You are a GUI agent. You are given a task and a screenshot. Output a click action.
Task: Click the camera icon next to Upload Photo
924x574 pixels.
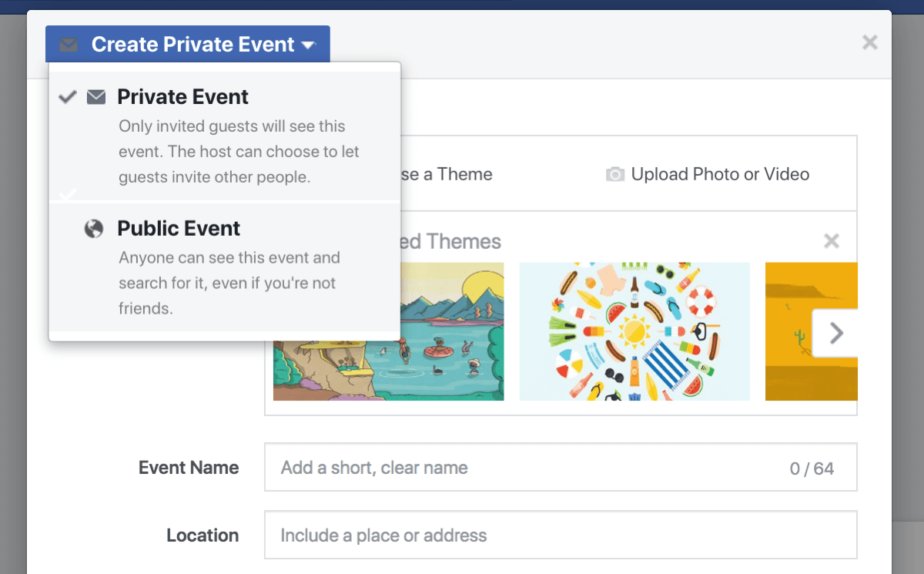(614, 175)
